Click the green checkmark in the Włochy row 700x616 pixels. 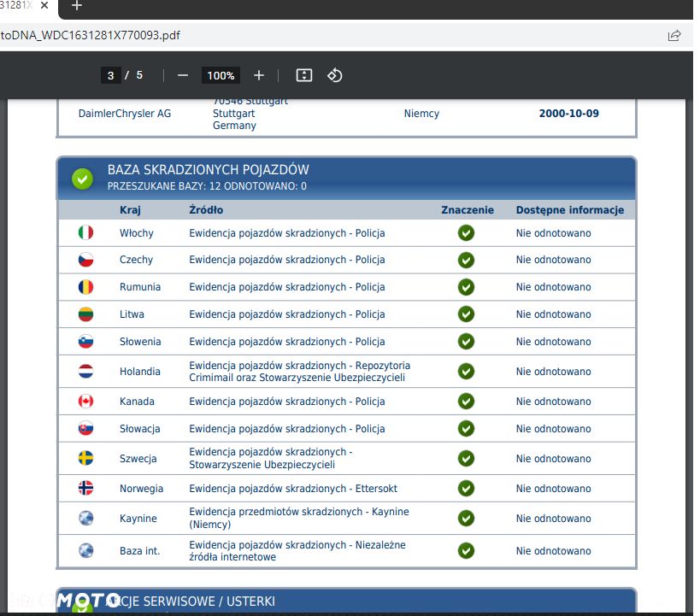tap(466, 232)
